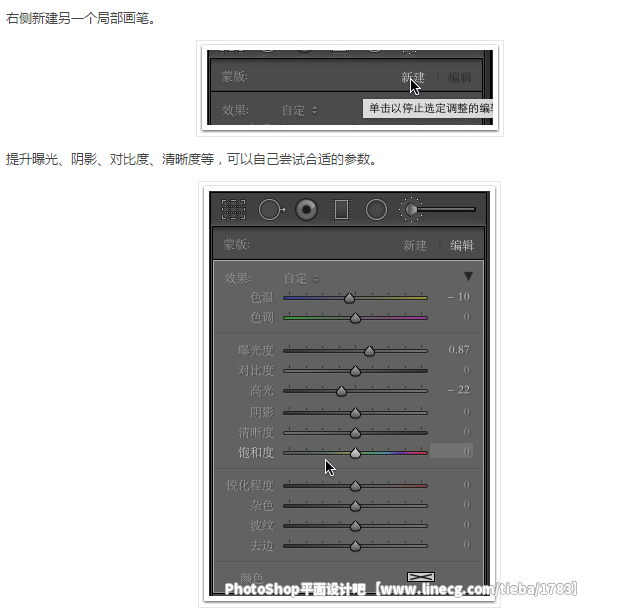Click the 蒙版: label in lower panel
The image size is (633, 608).
(237, 244)
